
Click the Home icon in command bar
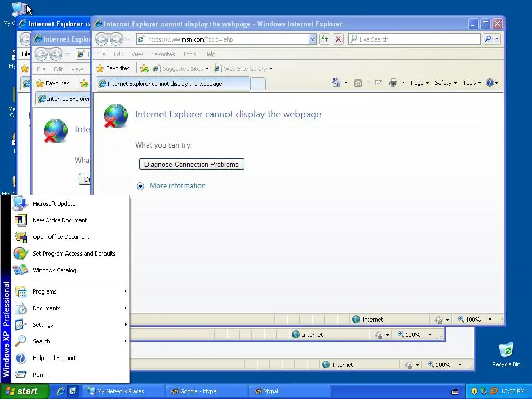coord(336,83)
